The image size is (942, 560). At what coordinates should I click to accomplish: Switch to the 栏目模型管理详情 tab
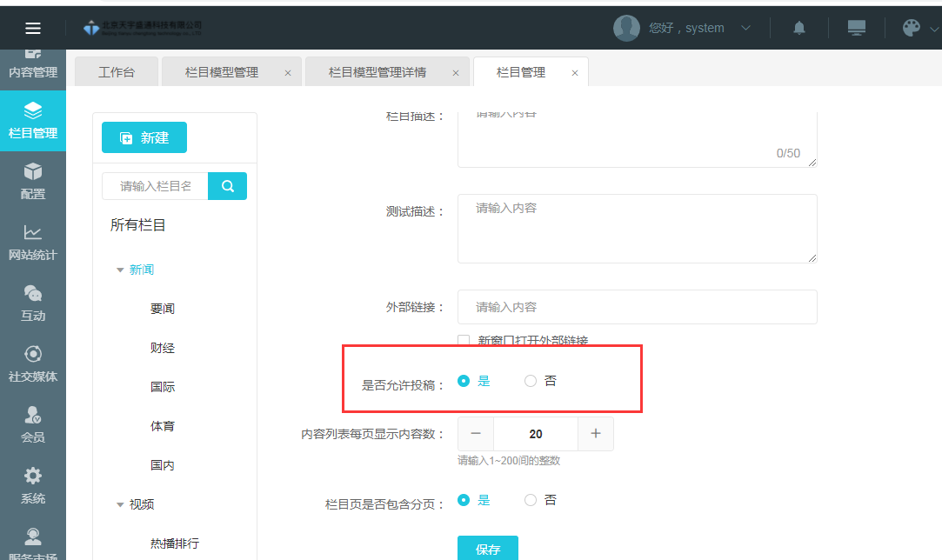[377, 72]
